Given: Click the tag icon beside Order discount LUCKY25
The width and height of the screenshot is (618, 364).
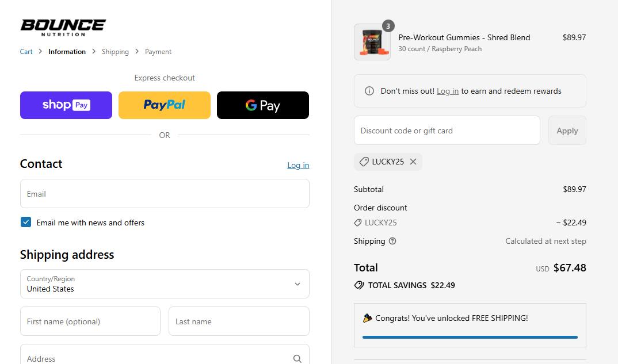Looking at the screenshot, I should (x=357, y=223).
